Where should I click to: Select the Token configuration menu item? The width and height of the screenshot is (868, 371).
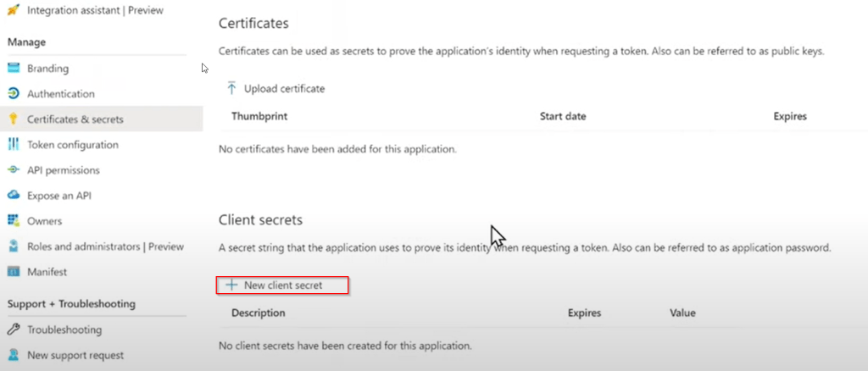pyautogui.click(x=72, y=145)
